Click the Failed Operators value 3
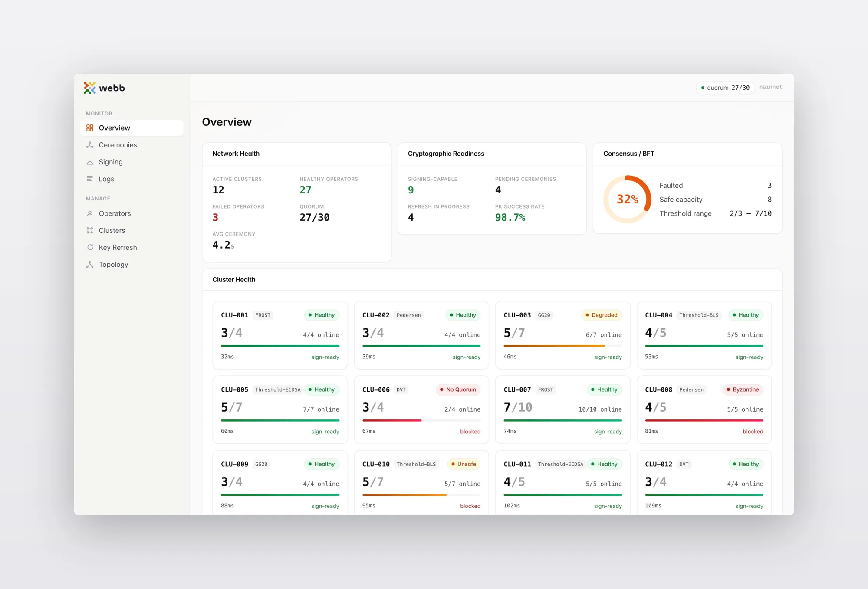This screenshot has width=868, height=589. coord(215,217)
